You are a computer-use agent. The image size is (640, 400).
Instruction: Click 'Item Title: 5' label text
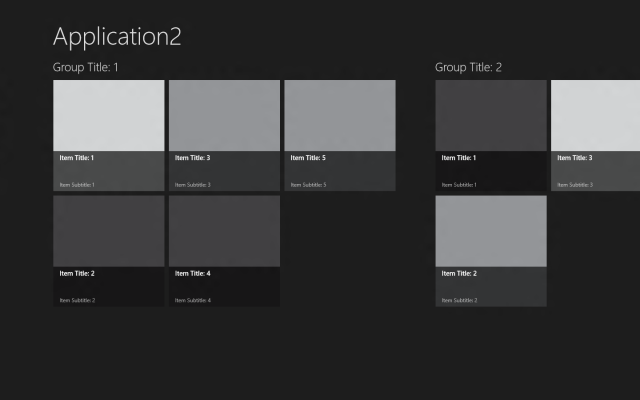pyautogui.click(x=308, y=158)
